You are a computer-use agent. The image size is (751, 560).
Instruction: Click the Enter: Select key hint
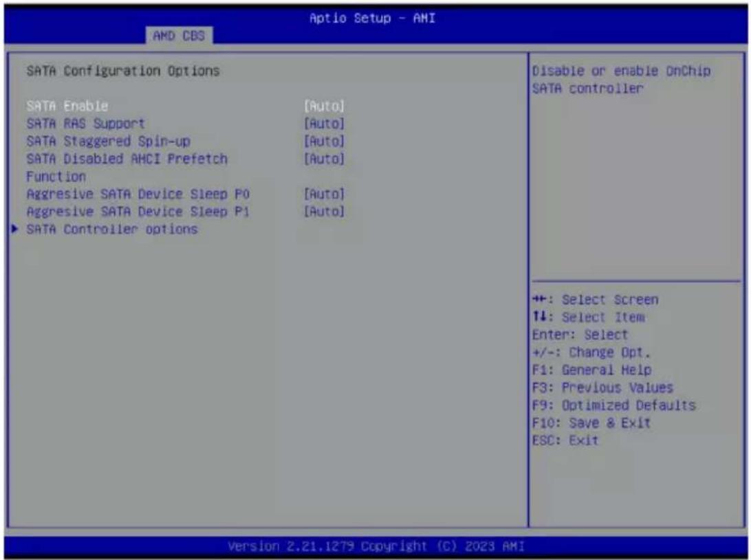[580, 335]
